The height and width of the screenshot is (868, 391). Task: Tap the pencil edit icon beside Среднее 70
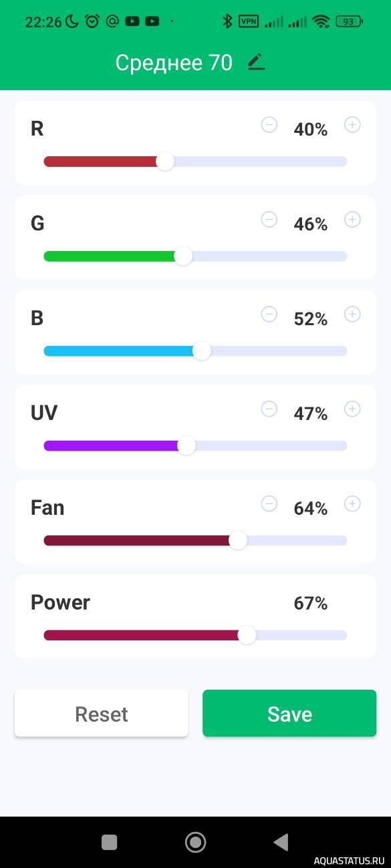point(256,62)
